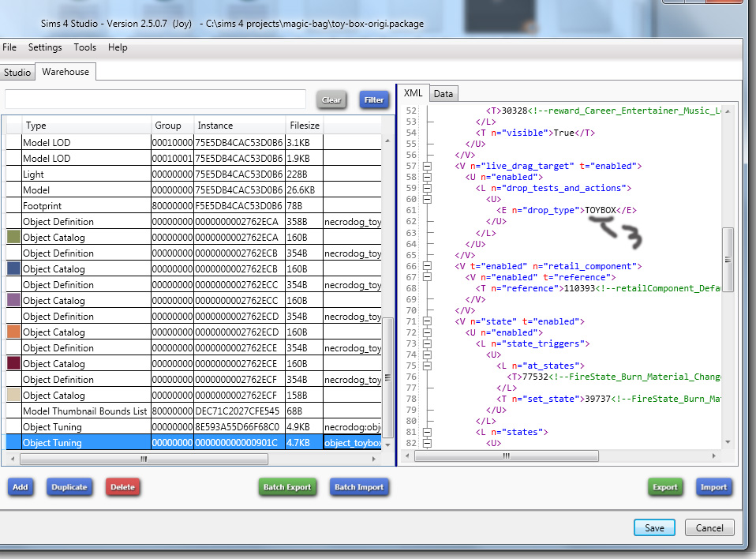Select the dark maroon catalog swatch
This screenshot has height=559, width=756.
pos(13,363)
